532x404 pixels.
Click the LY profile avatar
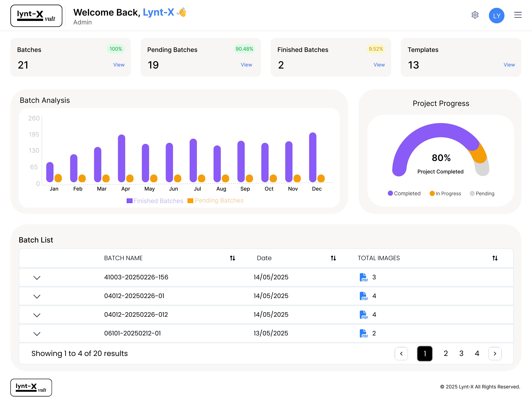coord(497,15)
